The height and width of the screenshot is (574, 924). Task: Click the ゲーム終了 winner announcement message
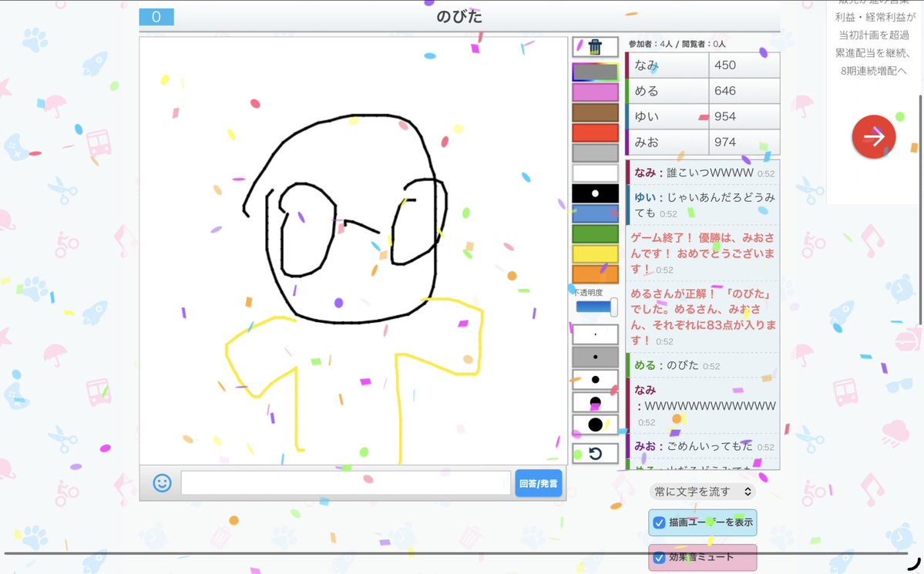(702, 253)
